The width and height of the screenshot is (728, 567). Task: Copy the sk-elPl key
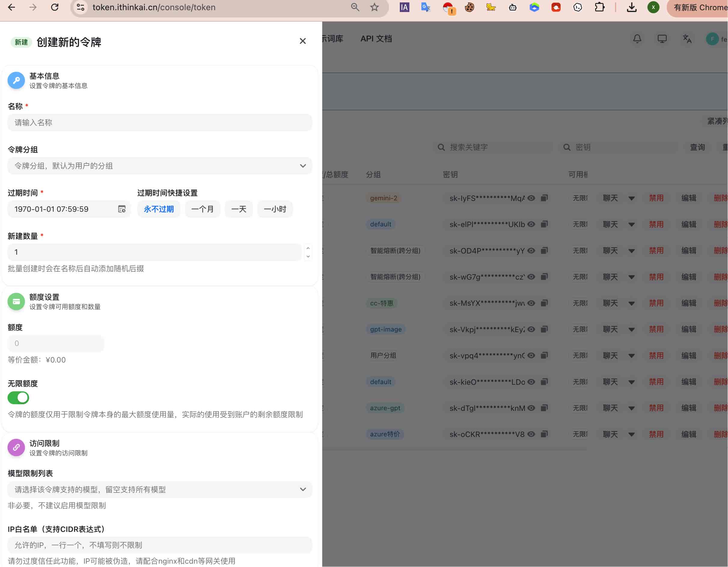pyautogui.click(x=544, y=224)
